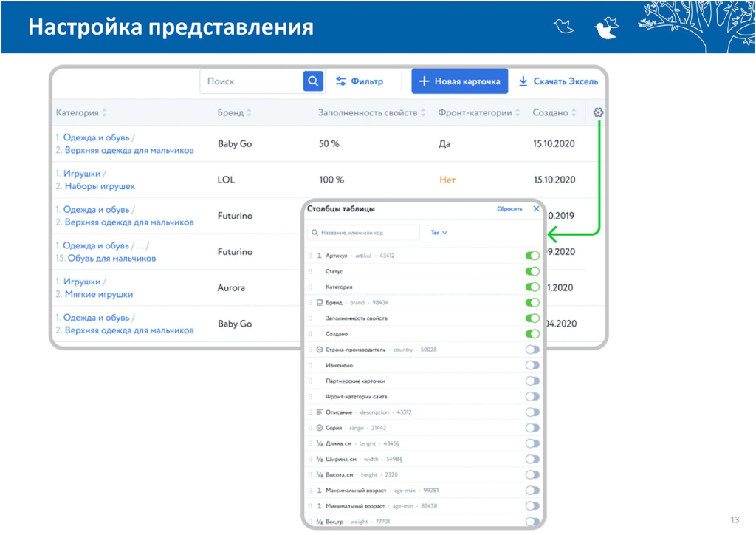Click drag handle next to Артикул row
Viewport: 756px width, 535px height.
click(310, 256)
